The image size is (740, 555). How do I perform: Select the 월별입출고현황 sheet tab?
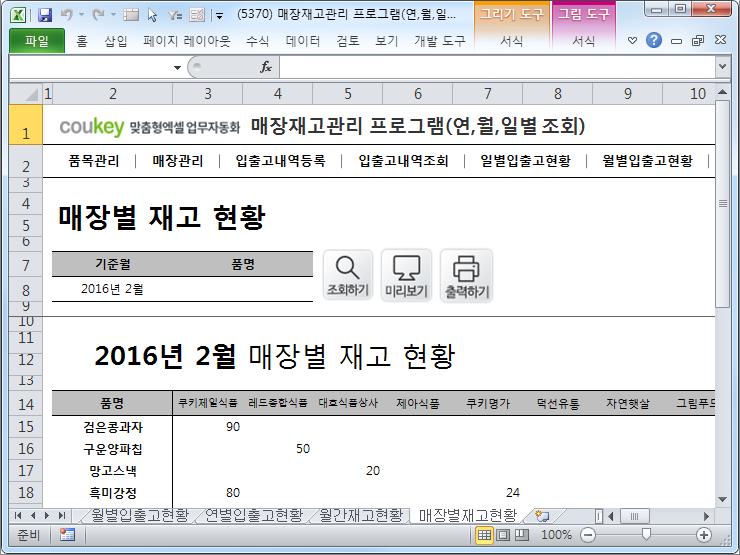[140, 515]
